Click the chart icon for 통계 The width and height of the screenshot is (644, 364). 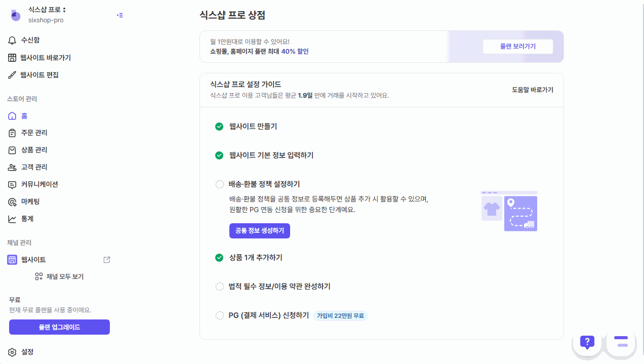point(13,219)
